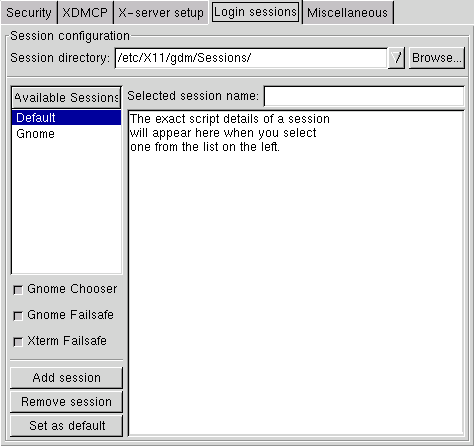Go to X-server setup tab
Viewport: 474px width, 446px height.
click(x=161, y=13)
